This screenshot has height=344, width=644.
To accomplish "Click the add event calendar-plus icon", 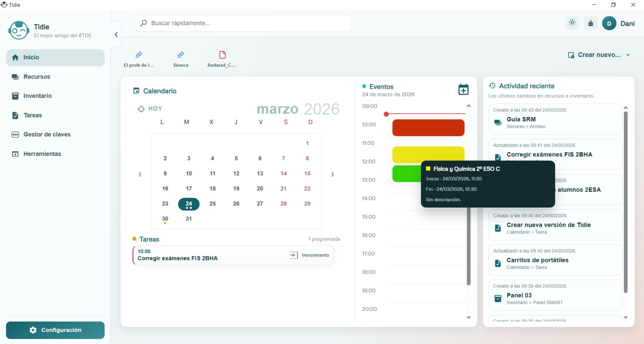I will [x=463, y=90].
